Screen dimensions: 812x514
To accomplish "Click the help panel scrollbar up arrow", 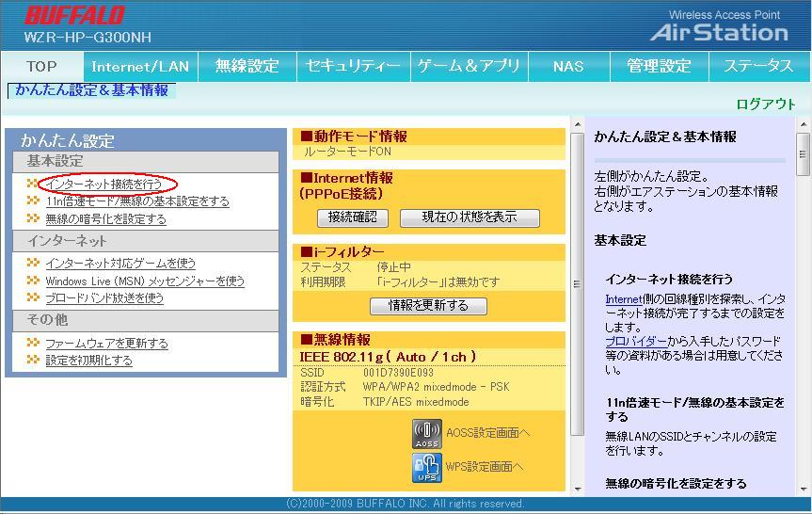I will point(803,125).
